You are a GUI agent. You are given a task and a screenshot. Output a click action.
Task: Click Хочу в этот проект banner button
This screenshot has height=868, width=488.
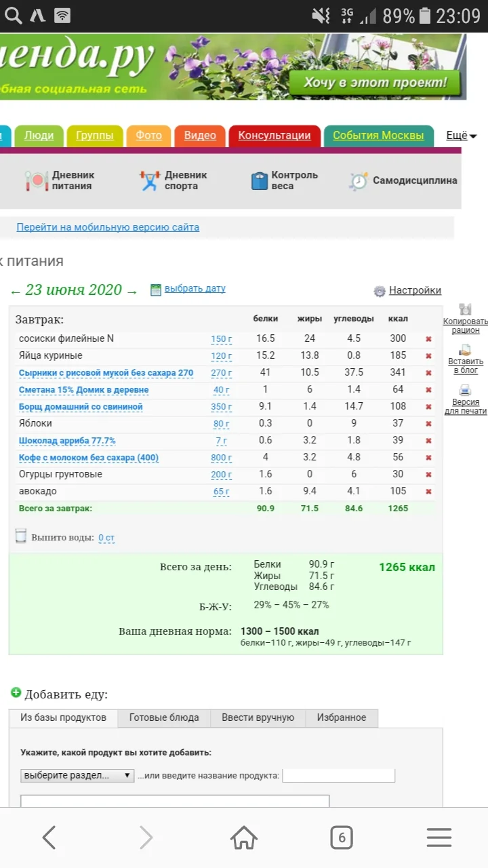coord(375,83)
